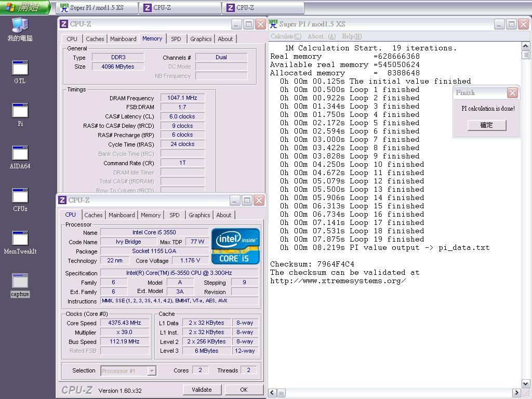Open Caches tab in lower CPU-Z window
This screenshot has height=399, width=532.
[x=94, y=215]
